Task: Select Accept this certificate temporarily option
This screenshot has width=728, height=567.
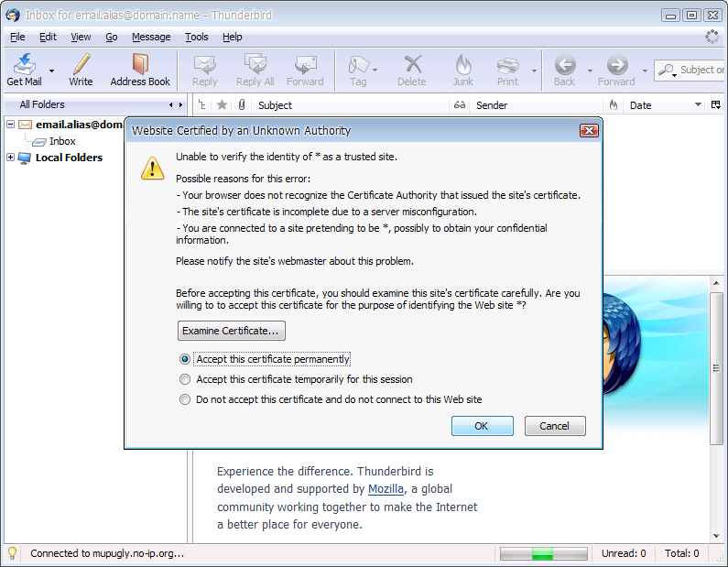Action: [186, 379]
